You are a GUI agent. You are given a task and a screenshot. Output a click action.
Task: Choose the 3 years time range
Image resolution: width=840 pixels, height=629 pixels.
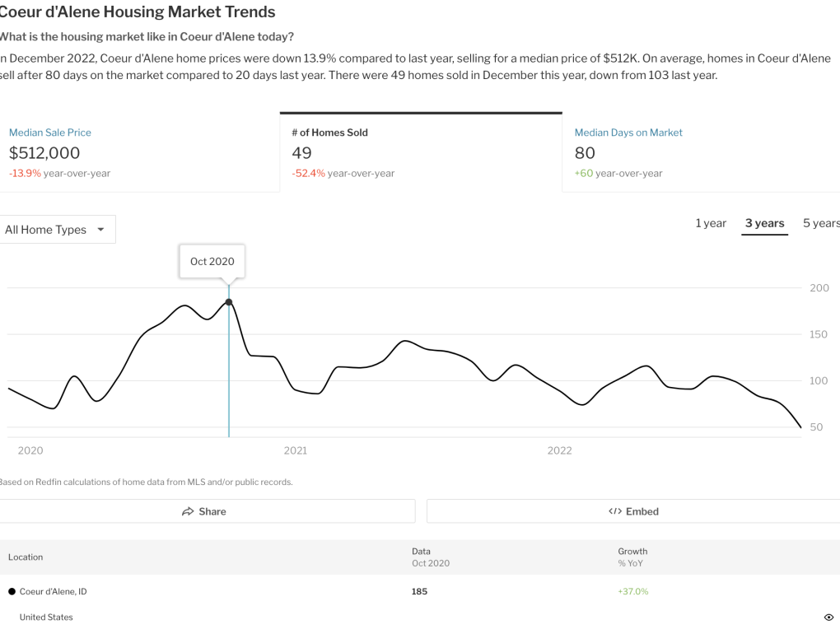[764, 223]
